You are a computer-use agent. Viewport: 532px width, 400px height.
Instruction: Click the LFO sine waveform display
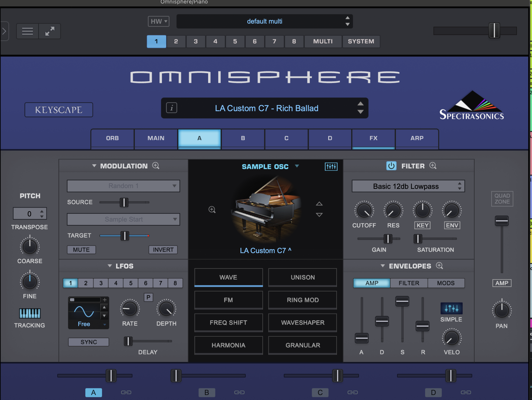tap(84, 311)
